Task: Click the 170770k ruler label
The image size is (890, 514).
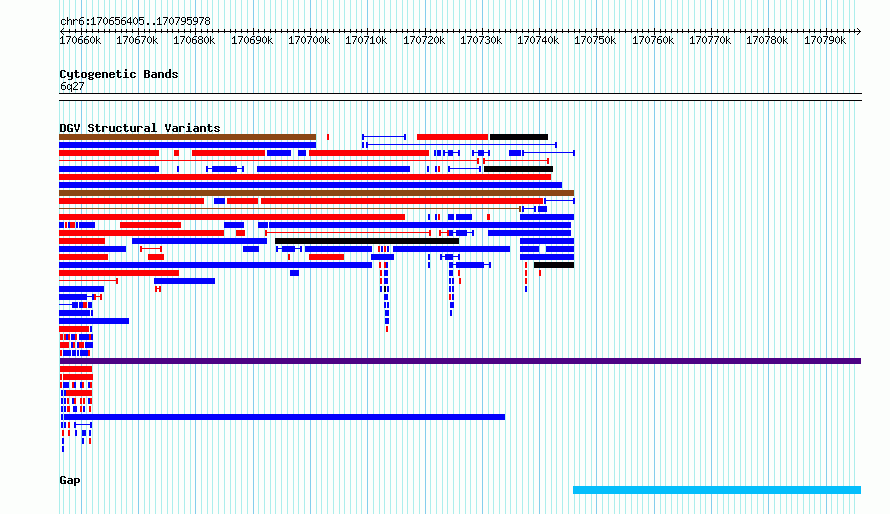Action: coord(710,41)
